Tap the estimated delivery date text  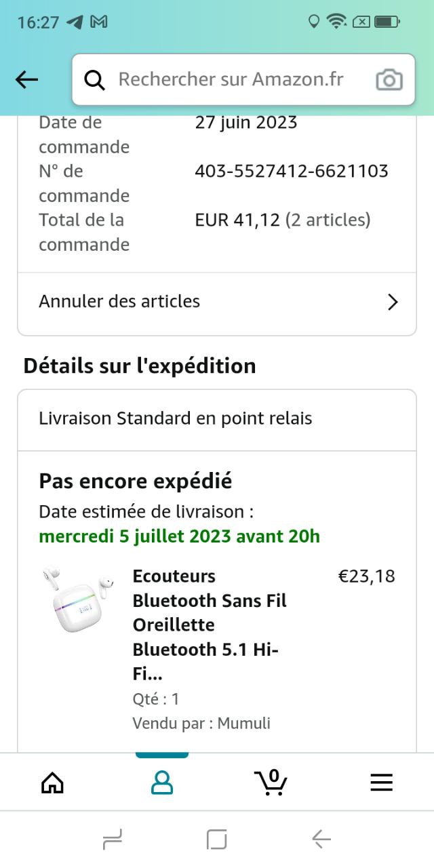pyautogui.click(x=179, y=536)
